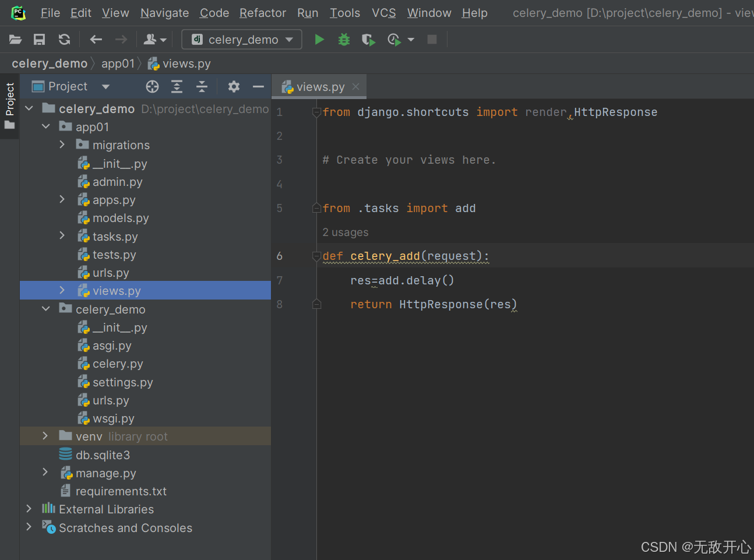Collapse the celery_demo root project folder
The height and width of the screenshot is (560, 754).
[29, 108]
